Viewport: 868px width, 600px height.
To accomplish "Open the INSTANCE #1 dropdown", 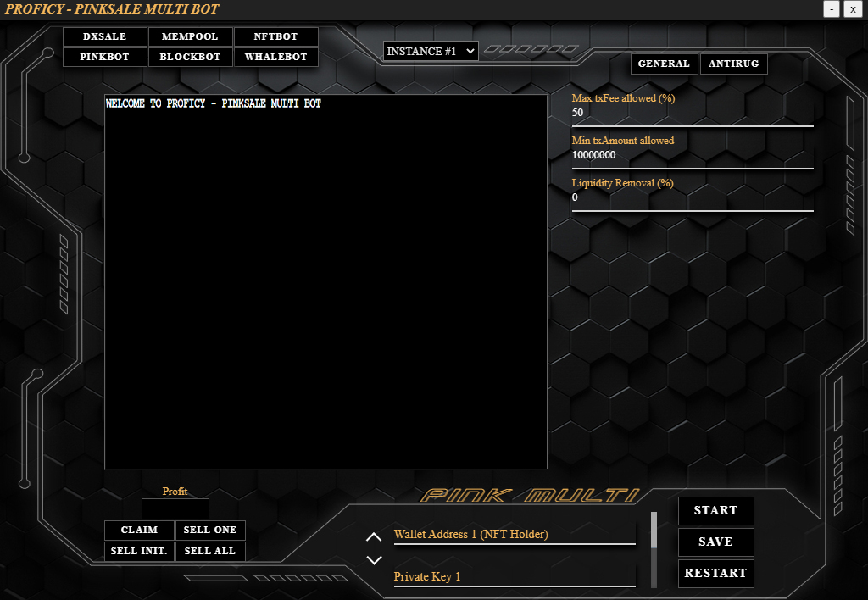I will (431, 52).
